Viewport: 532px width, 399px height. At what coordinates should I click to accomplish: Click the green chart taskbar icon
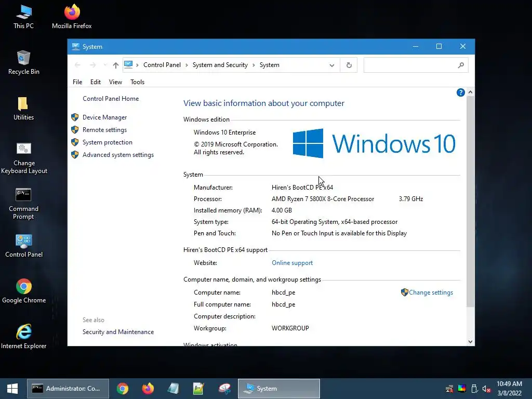tap(198, 389)
